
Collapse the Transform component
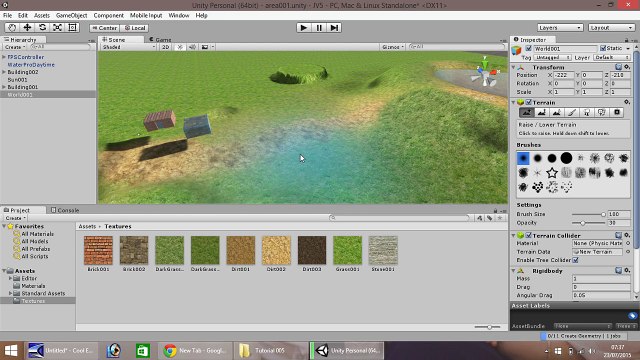pyautogui.click(x=513, y=67)
